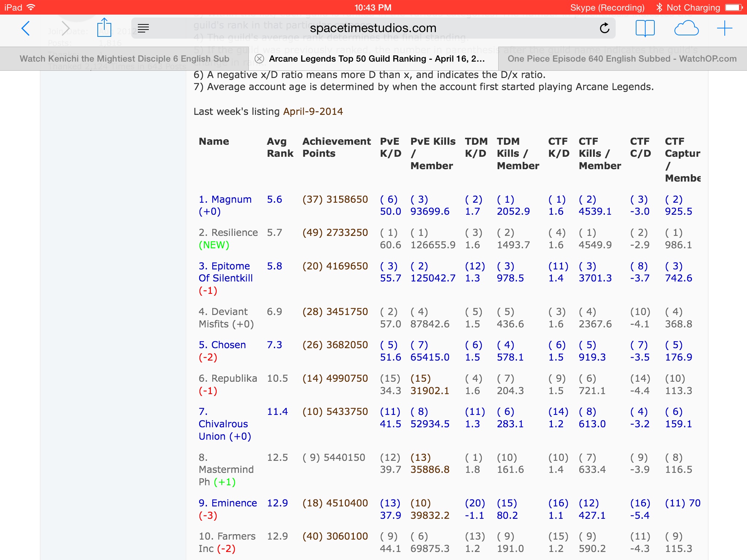Tap the Achievement Points column header
The height and width of the screenshot is (560, 747).
337,147
